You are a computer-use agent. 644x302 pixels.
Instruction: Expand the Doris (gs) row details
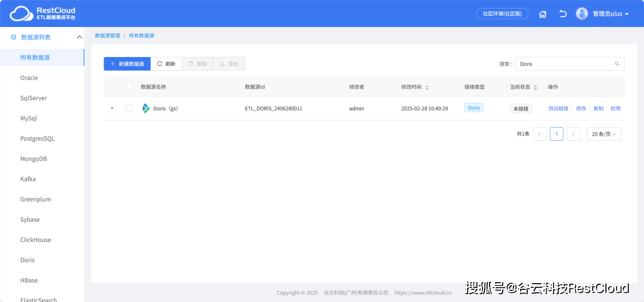coord(112,108)
